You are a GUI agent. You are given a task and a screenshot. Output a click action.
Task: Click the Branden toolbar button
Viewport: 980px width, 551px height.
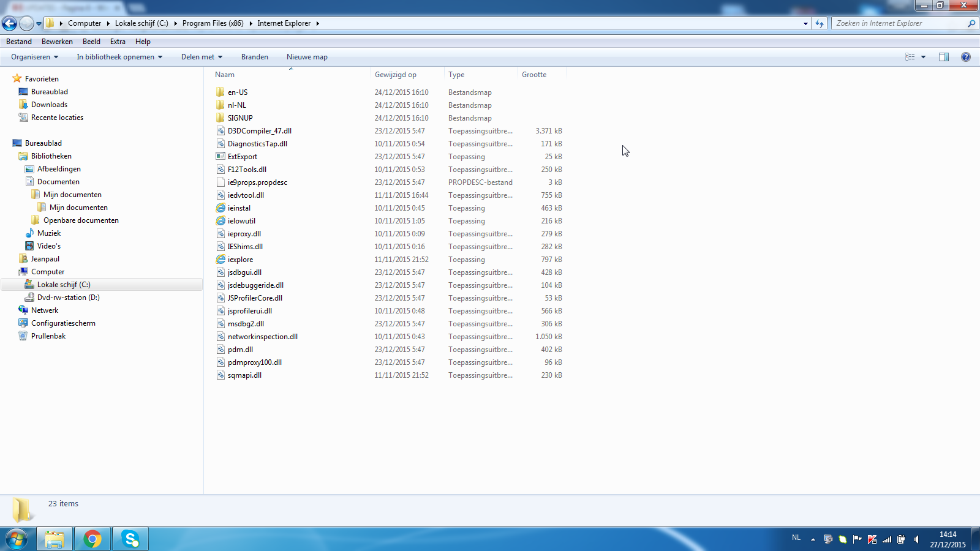click(255, 57)
